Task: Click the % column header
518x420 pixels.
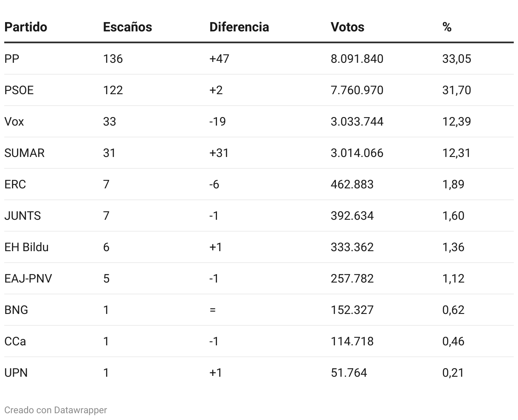Action: 447,27
